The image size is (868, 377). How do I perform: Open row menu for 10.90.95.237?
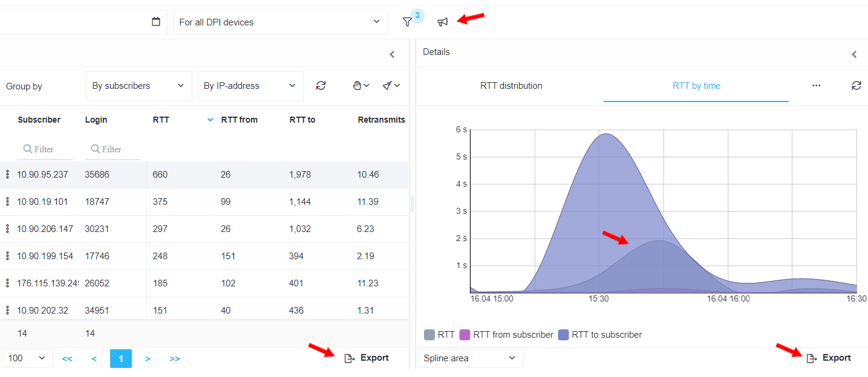[7, 175]
